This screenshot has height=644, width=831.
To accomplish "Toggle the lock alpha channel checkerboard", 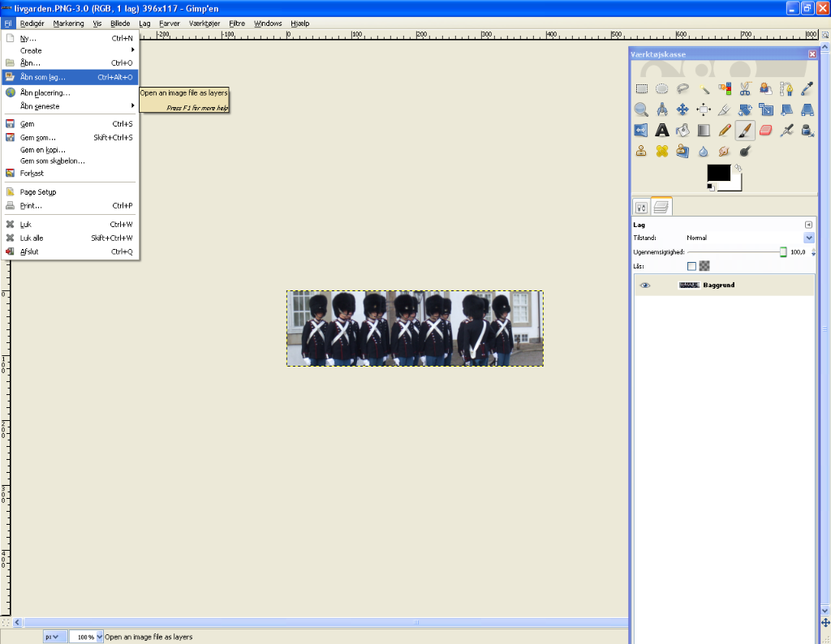I will [704, 266].
